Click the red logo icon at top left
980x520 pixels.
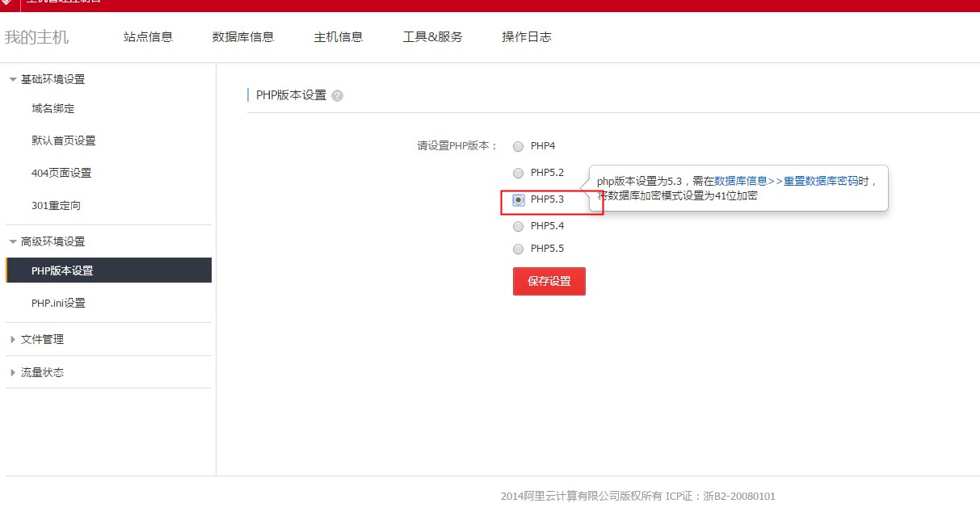click(6, 3)
